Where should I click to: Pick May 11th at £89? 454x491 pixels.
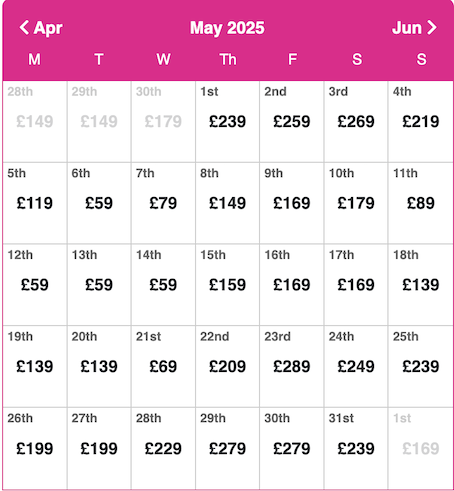(x=420, y=203)
